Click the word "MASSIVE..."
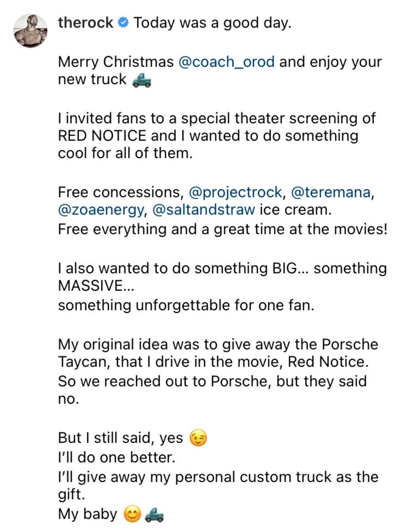Viewport: 408px width, 532px height. pyautogui.click(x=96, y=285)
